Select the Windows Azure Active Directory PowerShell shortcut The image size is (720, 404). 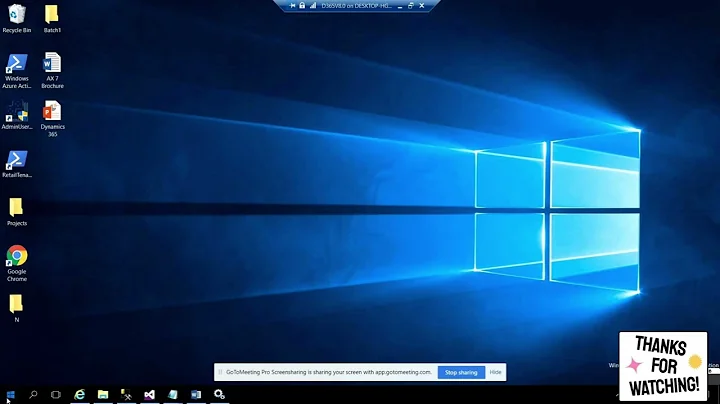tap(17, 71)
